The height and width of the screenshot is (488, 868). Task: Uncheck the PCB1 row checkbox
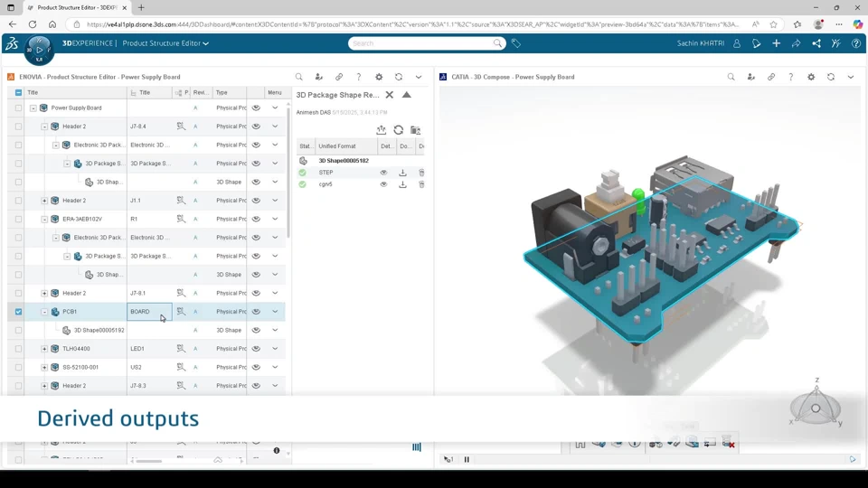(18, 312)
